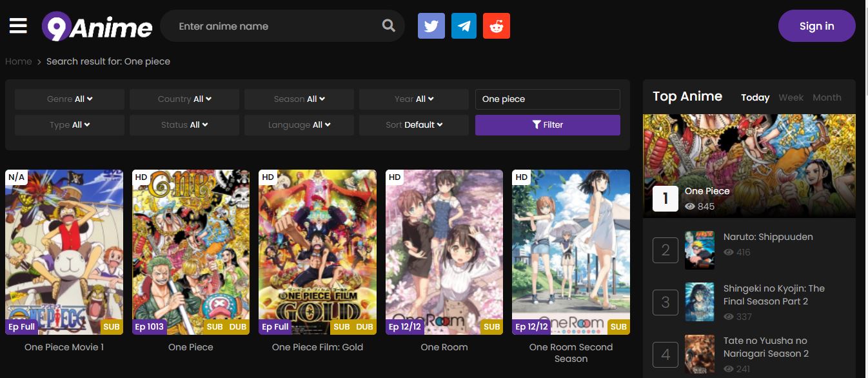Click the 9Anime logo

click(x=97, y=26)
